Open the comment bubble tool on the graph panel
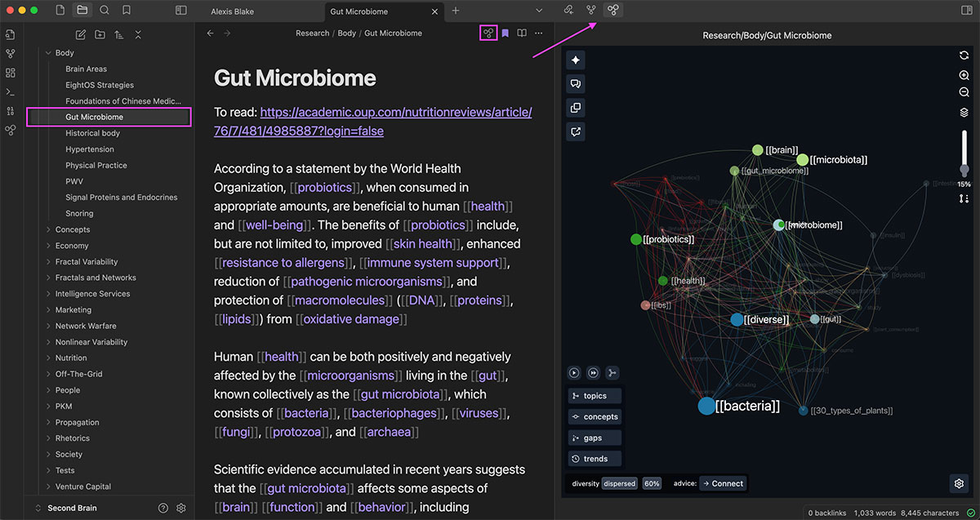The height and width of the screenshot is (520, 980). (576, 83)
